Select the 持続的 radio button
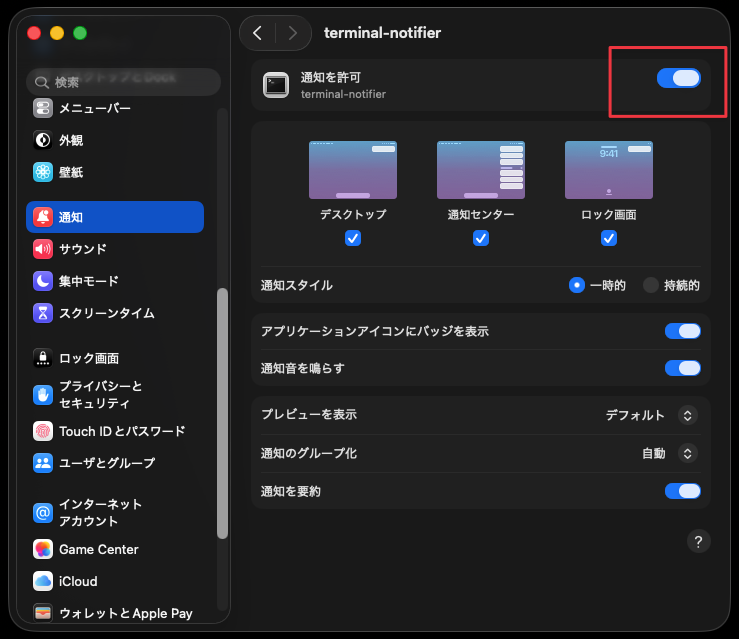739x639 pixels. tap(651, 285)
